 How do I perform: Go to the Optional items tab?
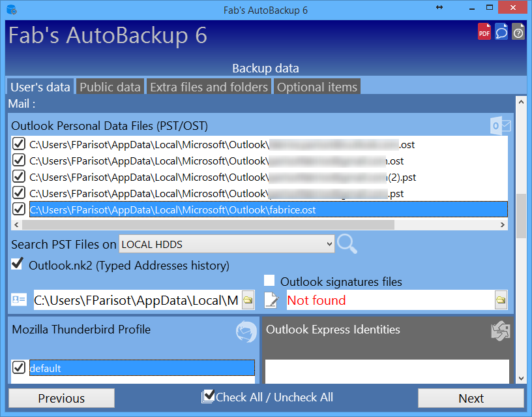[317, 87]
